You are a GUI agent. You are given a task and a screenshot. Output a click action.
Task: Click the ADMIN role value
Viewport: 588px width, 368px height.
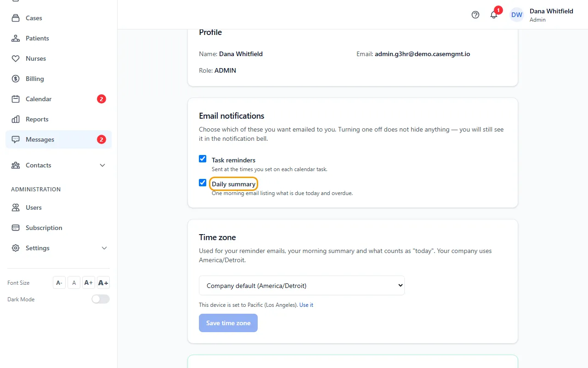click(x=225, y=70)
